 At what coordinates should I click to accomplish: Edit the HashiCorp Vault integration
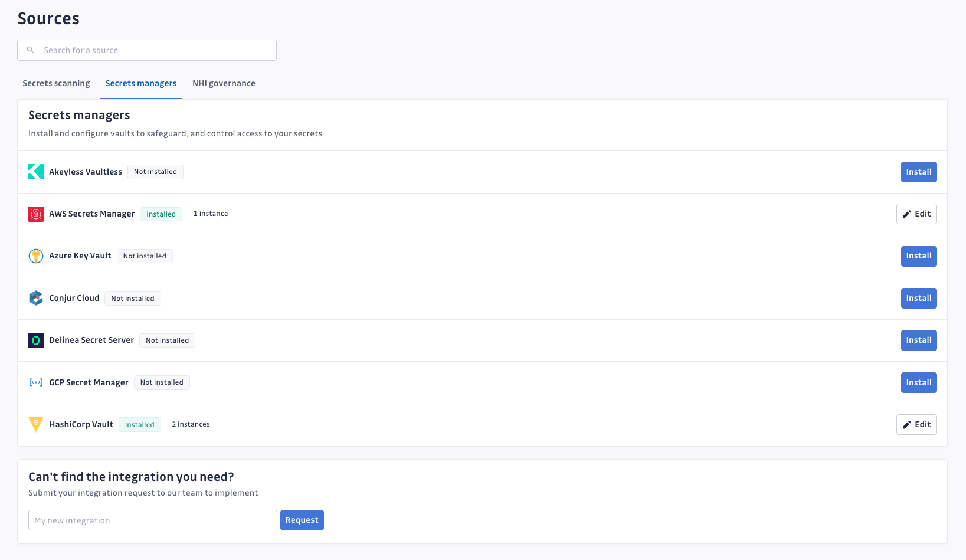click(x=916, y=424)
